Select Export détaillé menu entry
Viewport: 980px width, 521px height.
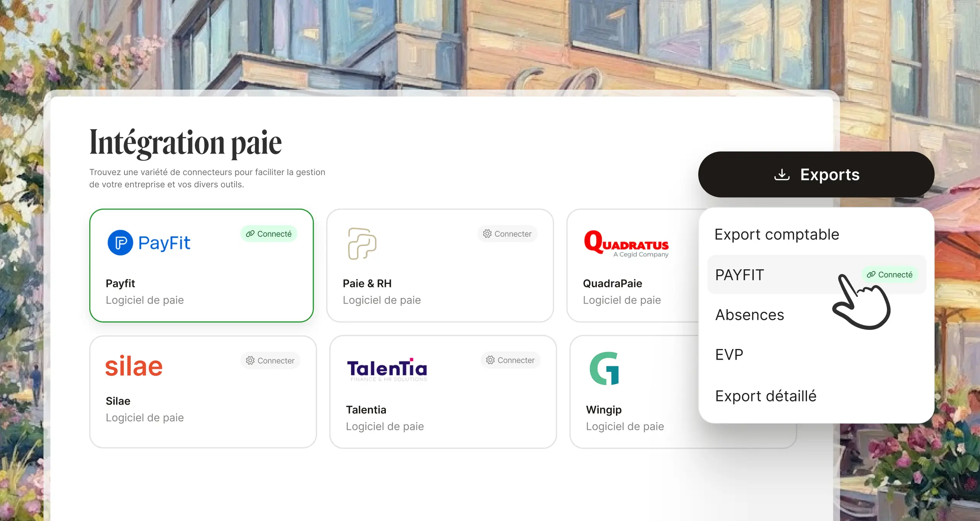click(766, 396)
